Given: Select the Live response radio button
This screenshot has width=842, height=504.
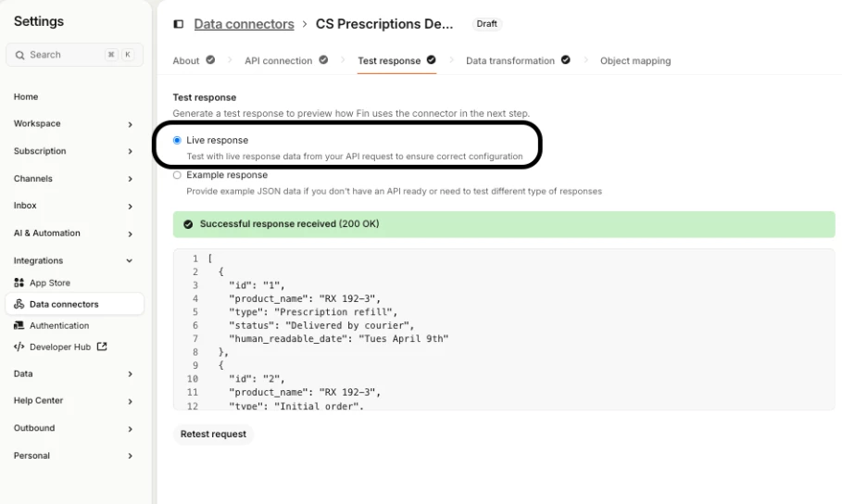Looking at the screenshot, I should point(177,140).
